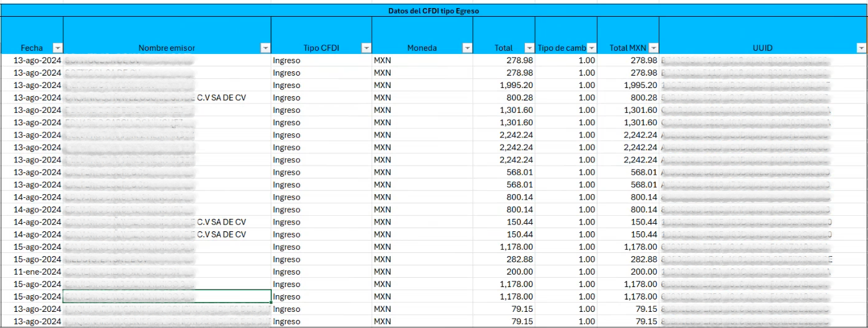Image resolution: width=868 pixels, height=328 pixels.
Task: Expand the Tipo CFDI filter arrow
Action: (x=366, y=48)
